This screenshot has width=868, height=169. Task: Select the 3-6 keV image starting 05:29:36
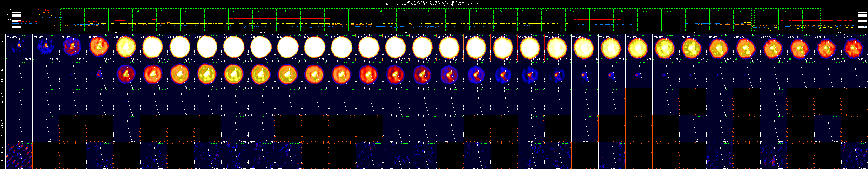tap(558, 47)
